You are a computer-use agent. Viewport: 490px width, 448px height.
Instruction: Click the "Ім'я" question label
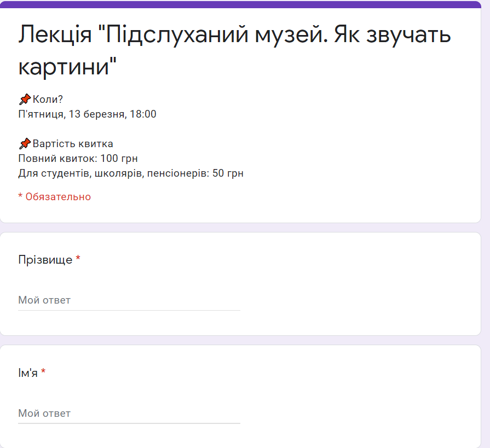28,373
